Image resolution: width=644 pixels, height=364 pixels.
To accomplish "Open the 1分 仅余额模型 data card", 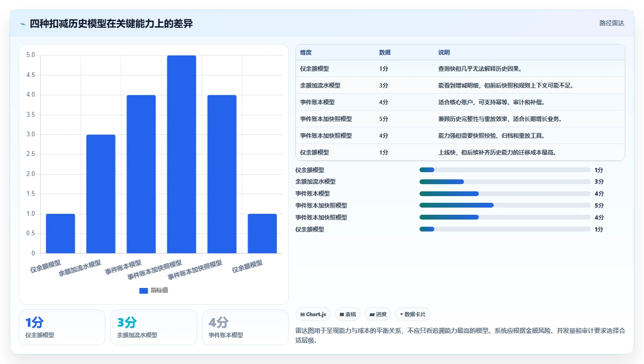I will pos(62,327).
